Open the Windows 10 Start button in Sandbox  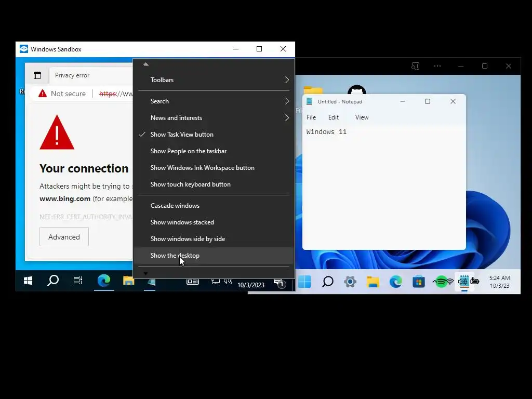[28, 281]
